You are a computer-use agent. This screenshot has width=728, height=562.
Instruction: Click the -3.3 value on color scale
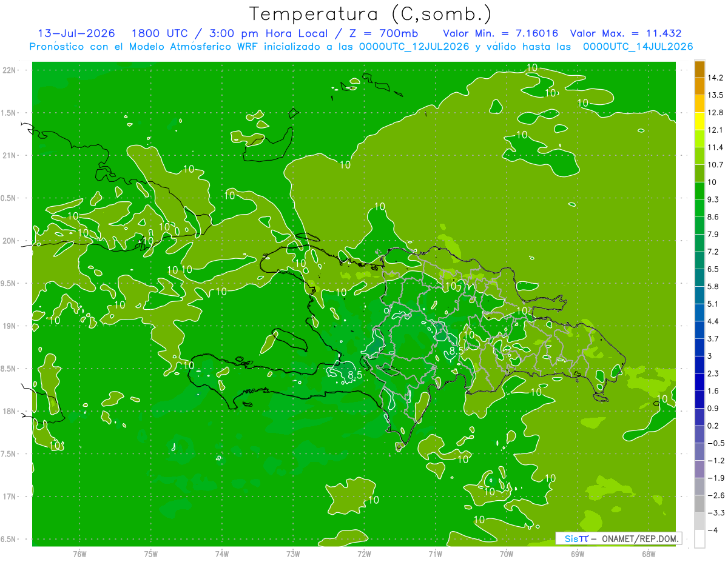pos(715,513)
